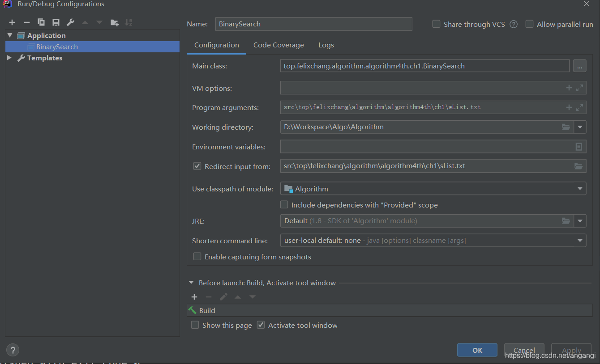Edit Environment variables via list icon
The width and height of the screenshot is (600, 364).
(579, 147)
